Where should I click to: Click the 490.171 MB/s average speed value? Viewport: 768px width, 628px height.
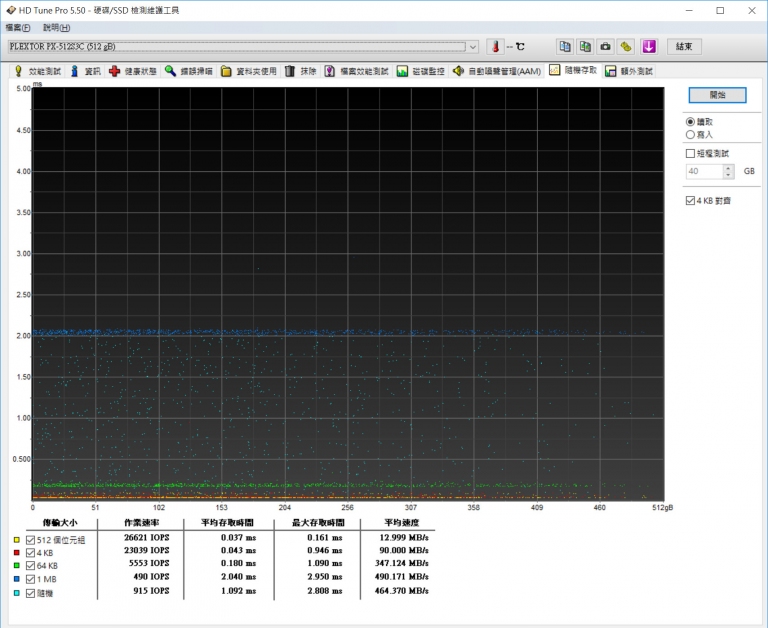[x=402, y=577]
